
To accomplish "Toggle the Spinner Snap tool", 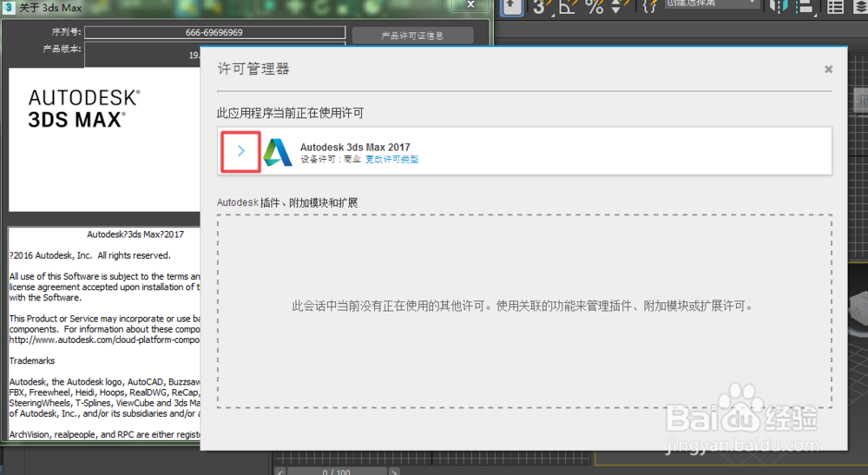I will (618, 7).
